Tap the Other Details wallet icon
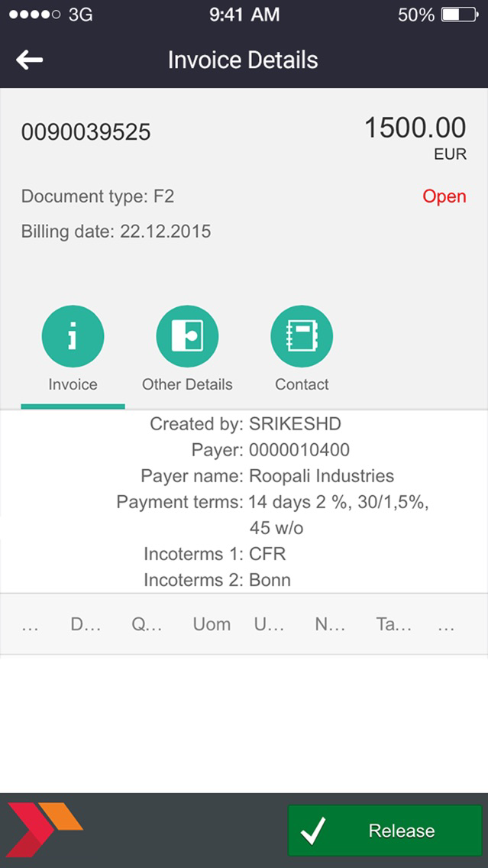The height and width of the screenshot is (868, 488). [187, 335]
